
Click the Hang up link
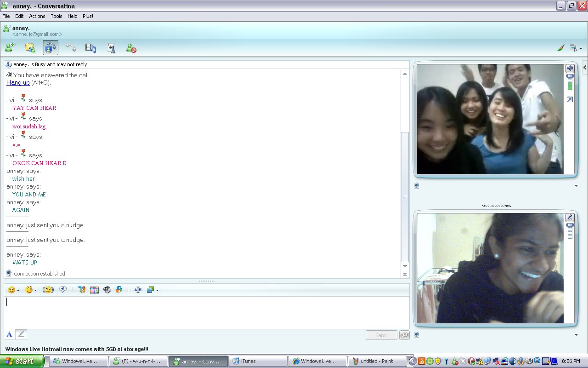[18, 83]
